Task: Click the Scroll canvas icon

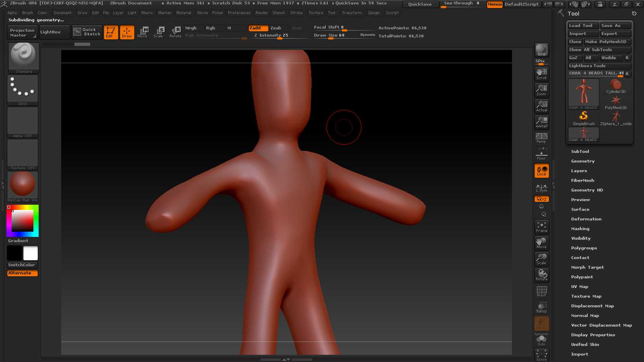Action: coord(541,74)
